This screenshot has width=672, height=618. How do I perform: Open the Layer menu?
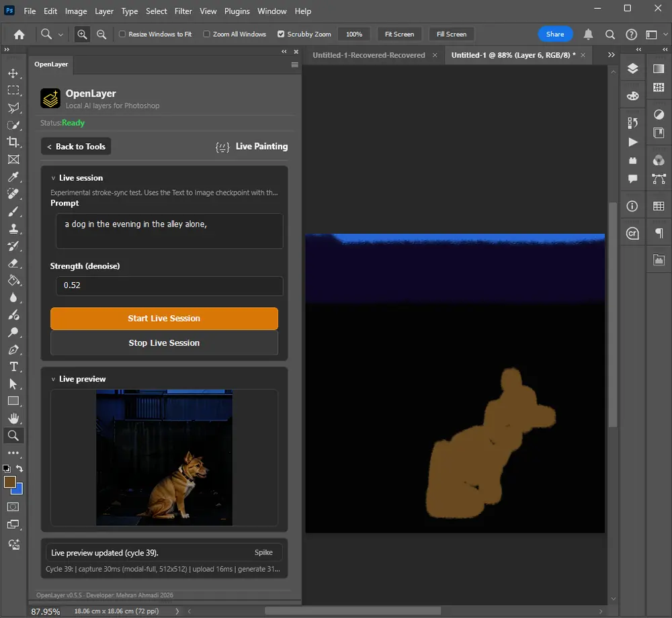tap(104, 11)
